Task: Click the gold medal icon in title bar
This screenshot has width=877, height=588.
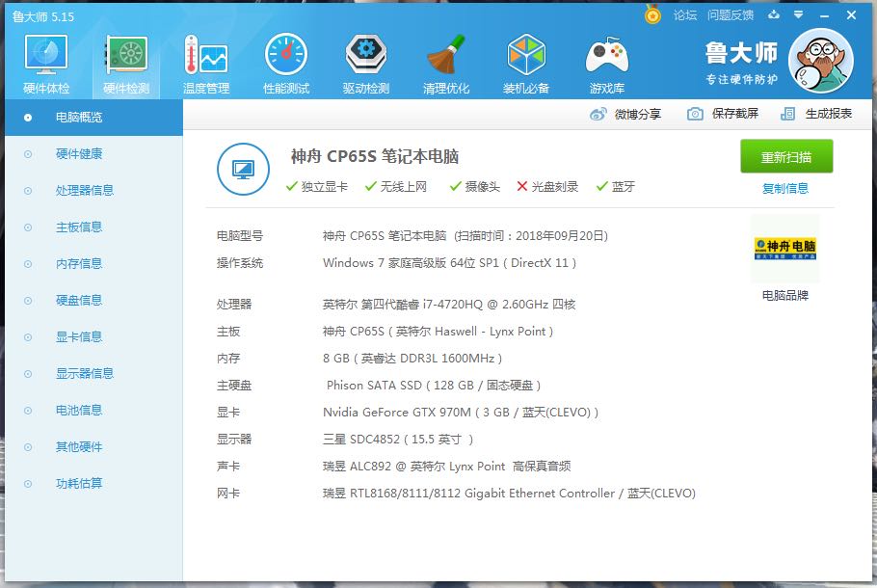Action: [652, 14]
